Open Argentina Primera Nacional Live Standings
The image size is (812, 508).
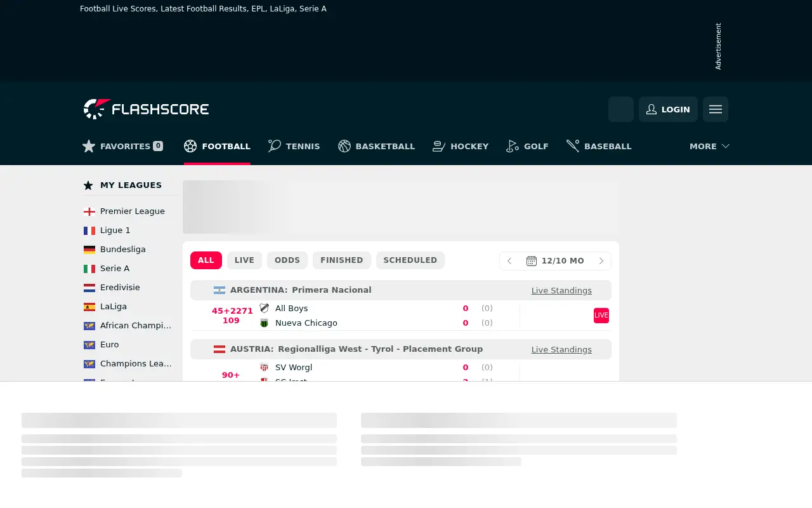point(561,290)
